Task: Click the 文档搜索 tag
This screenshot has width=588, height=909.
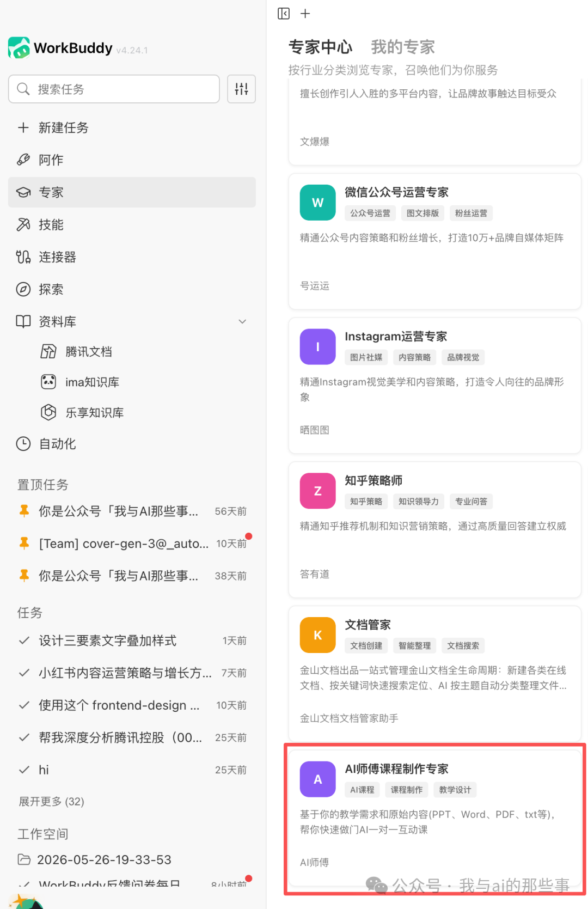Action: [x=463, y=646]
